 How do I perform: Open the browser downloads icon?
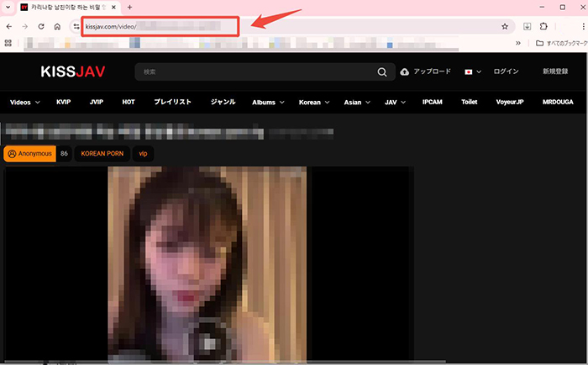(528, 26)
